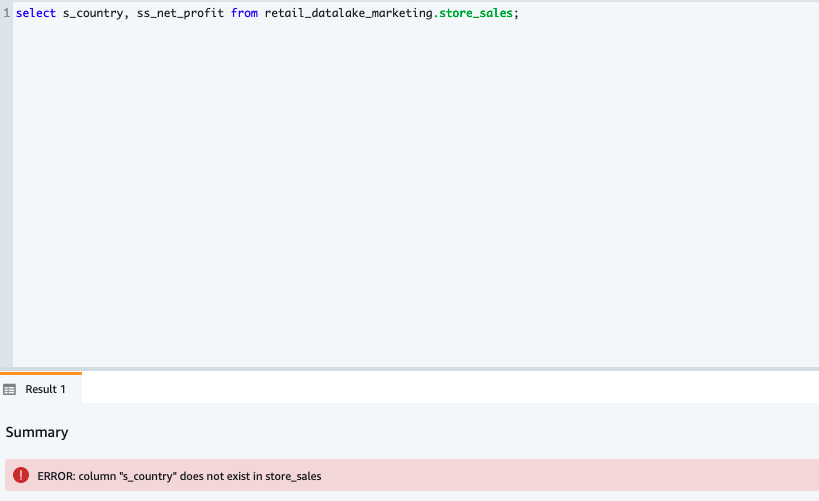819x501 pixels.
Task: Place cursor on the from keyword
Action: pyautogui.click(x=244, y=13)
